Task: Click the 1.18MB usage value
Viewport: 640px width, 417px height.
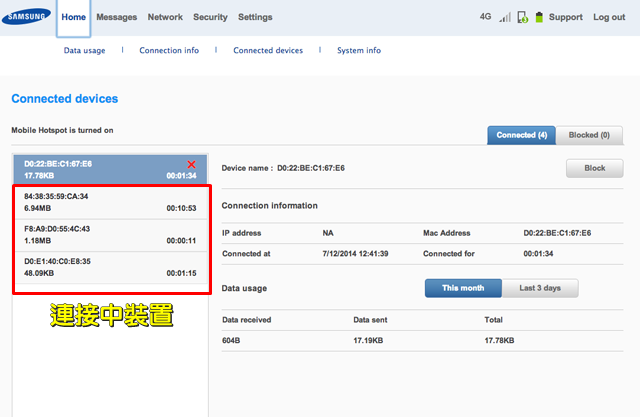Action: (x=38, y=241)
